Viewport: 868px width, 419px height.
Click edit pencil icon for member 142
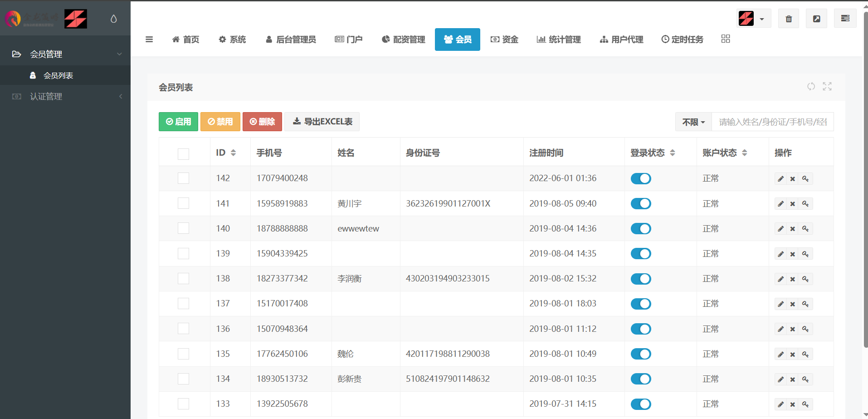(x=780, y=179)
